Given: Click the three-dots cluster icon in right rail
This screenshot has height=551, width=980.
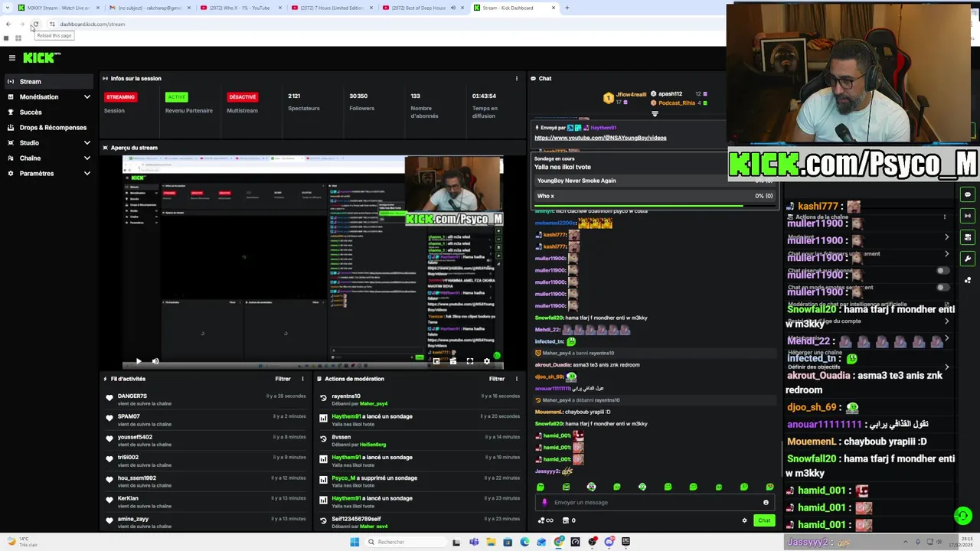Looking at the screenshot, I should [x=968, y=280].
